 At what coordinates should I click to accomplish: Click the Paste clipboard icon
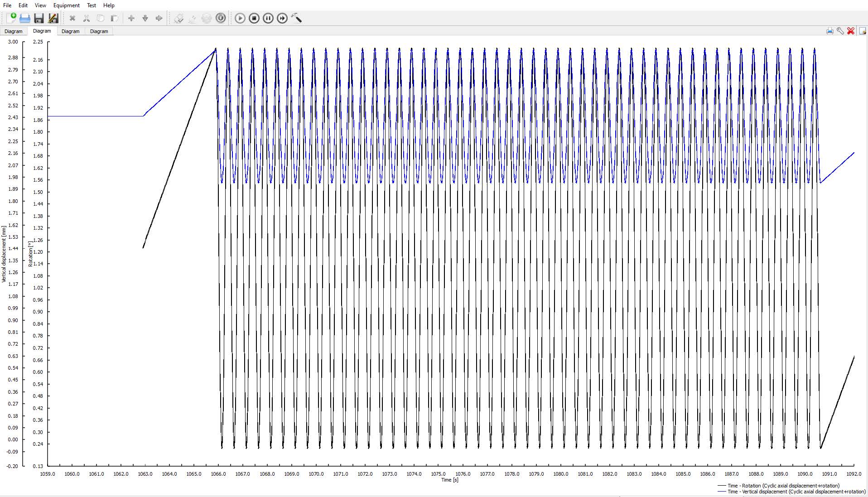[114, 18]
